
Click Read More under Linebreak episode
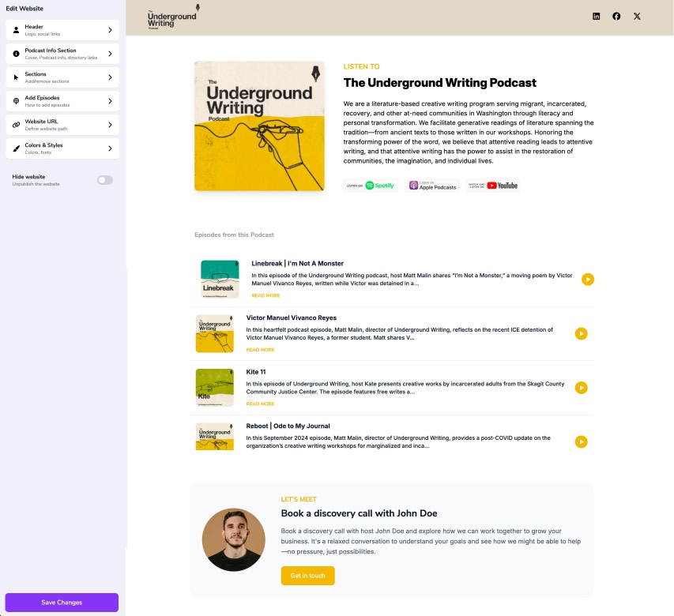point(265,295)
